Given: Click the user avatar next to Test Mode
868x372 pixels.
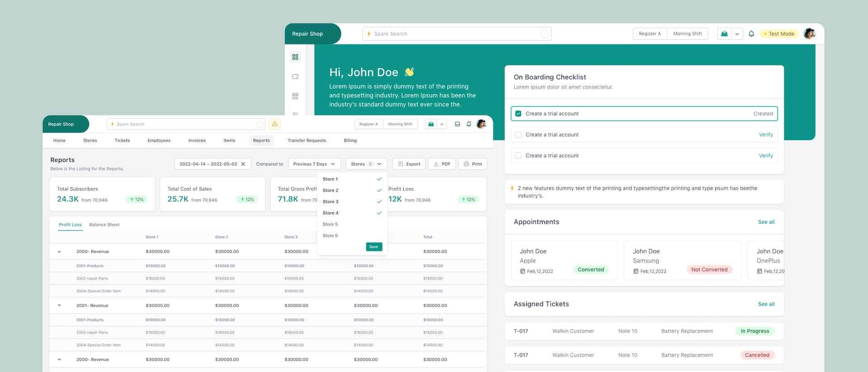Looking at the screenshot, I should [809, 34].
